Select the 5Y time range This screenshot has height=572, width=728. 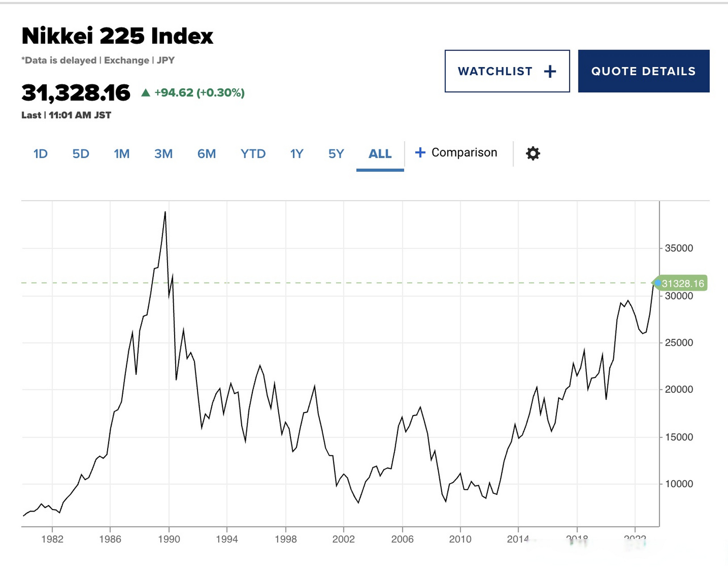click(336, 154)
